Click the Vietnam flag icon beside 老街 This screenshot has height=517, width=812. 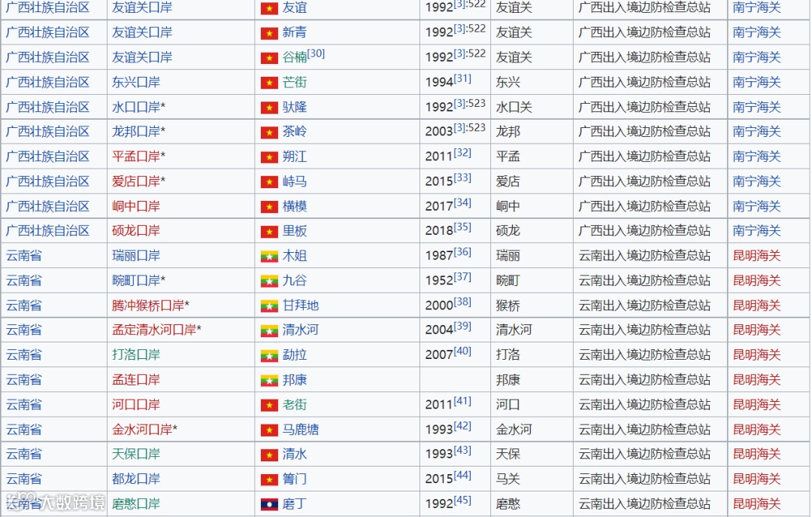click(x=268, y=404)
